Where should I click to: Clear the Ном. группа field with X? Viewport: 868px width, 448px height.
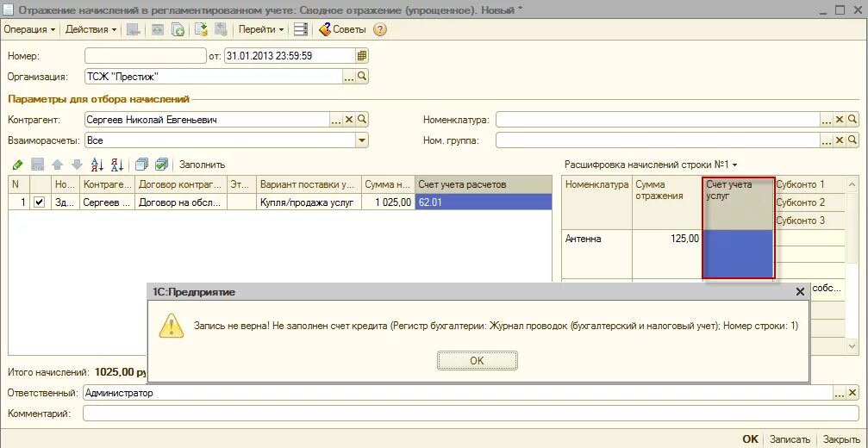(x=840, y=140)
